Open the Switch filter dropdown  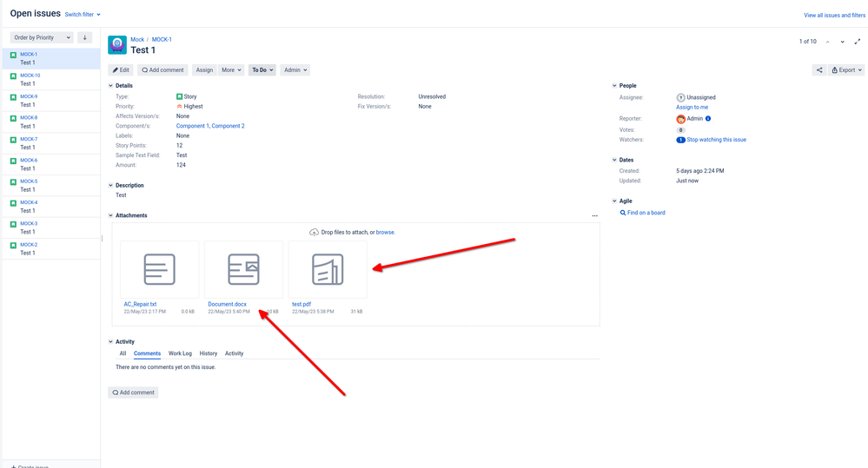click(83, 15)
